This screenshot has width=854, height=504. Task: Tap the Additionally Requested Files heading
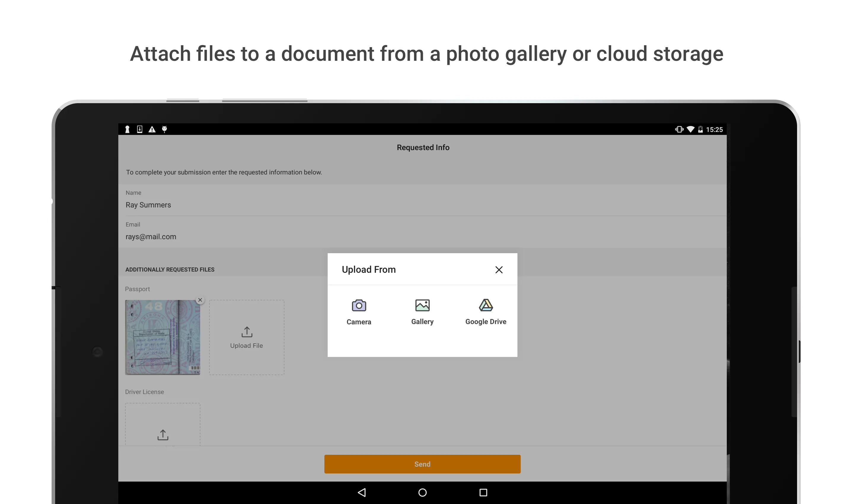point(170,269)
